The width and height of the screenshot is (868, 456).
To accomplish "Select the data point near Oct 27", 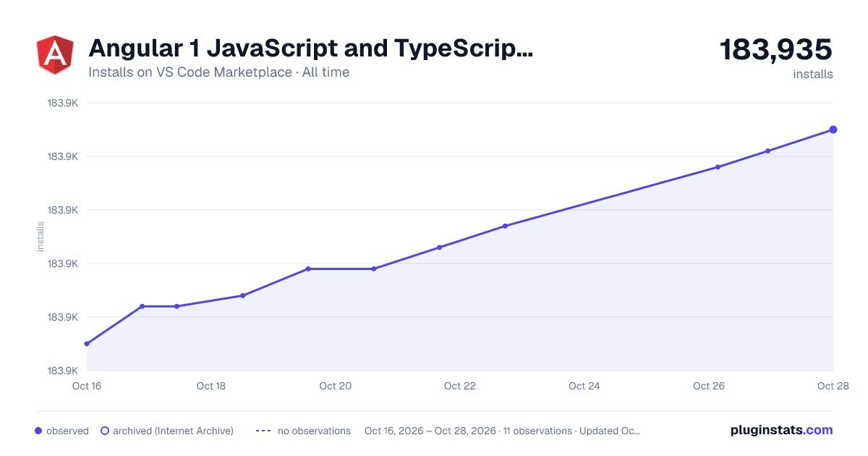I will tap(767, 151).
